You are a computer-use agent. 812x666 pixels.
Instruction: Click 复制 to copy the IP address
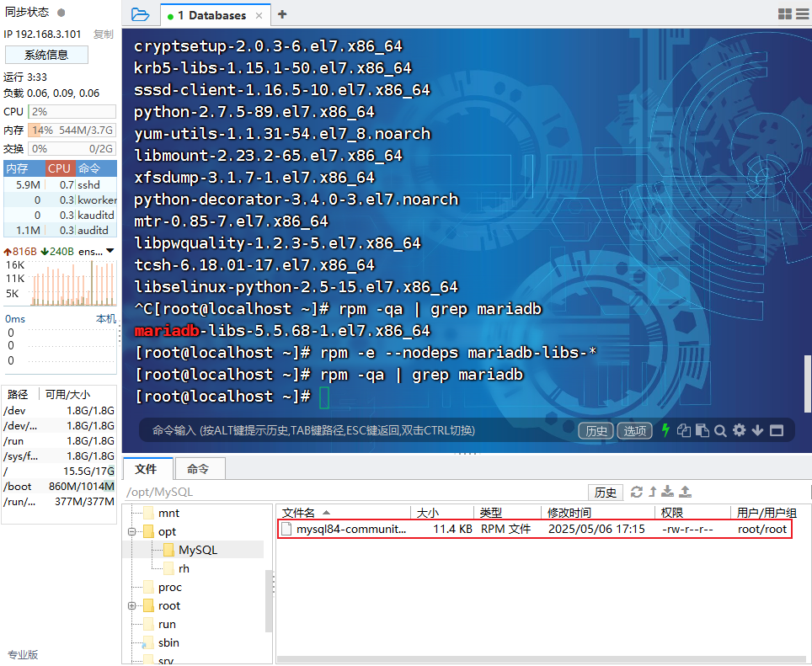pyautogui.click(x=103, y=35)
